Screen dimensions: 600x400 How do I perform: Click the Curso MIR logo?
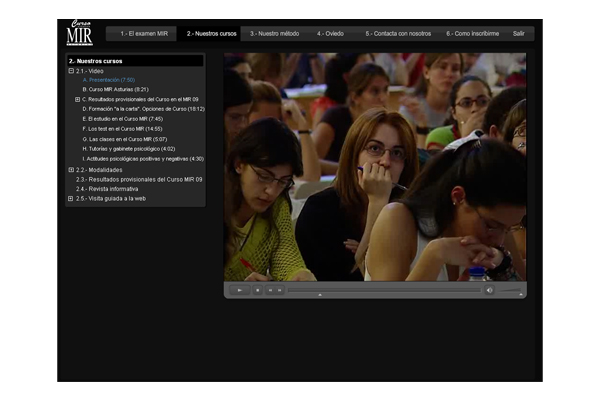coord(80,33)
